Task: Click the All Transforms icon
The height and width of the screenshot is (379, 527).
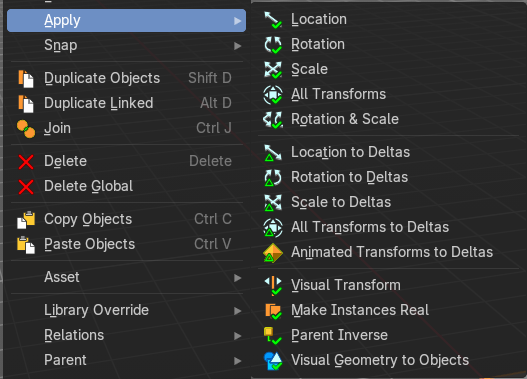Action: (x=273, y=94)
